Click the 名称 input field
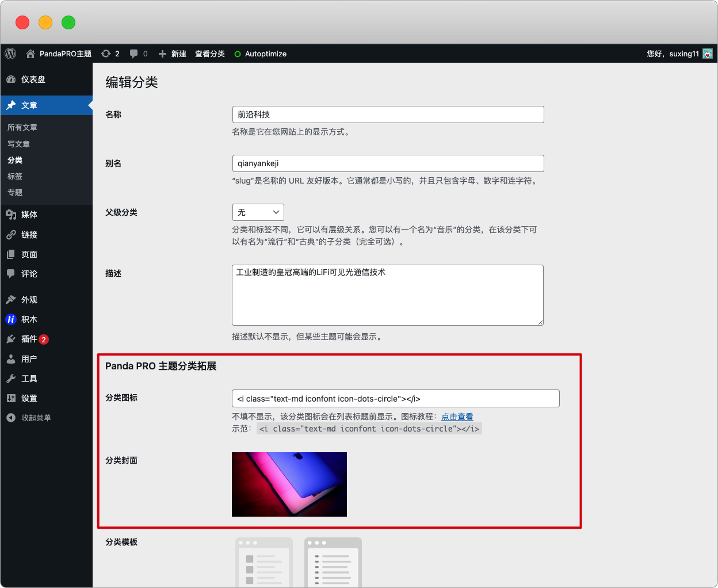 click(x=388, y=114)
